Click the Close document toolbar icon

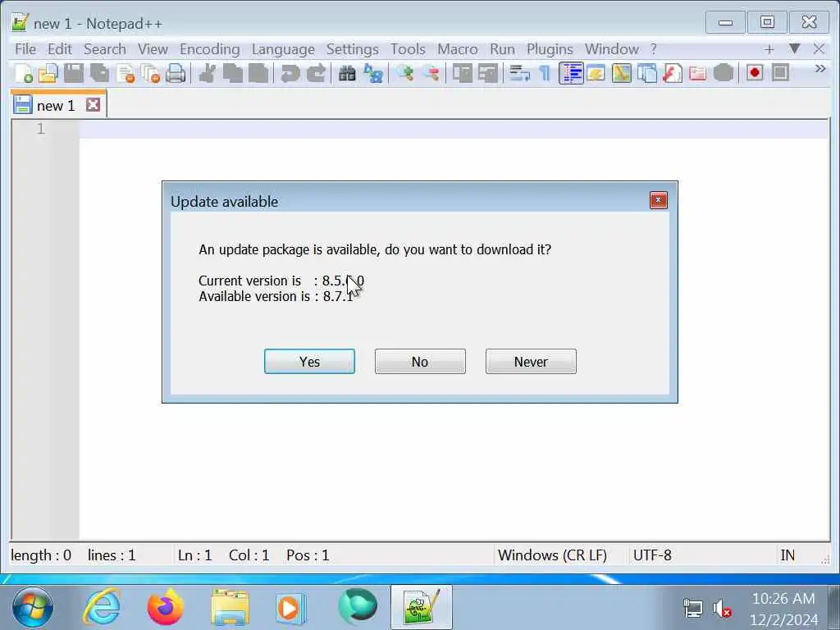pyautogui.click(x=125, y=73)
